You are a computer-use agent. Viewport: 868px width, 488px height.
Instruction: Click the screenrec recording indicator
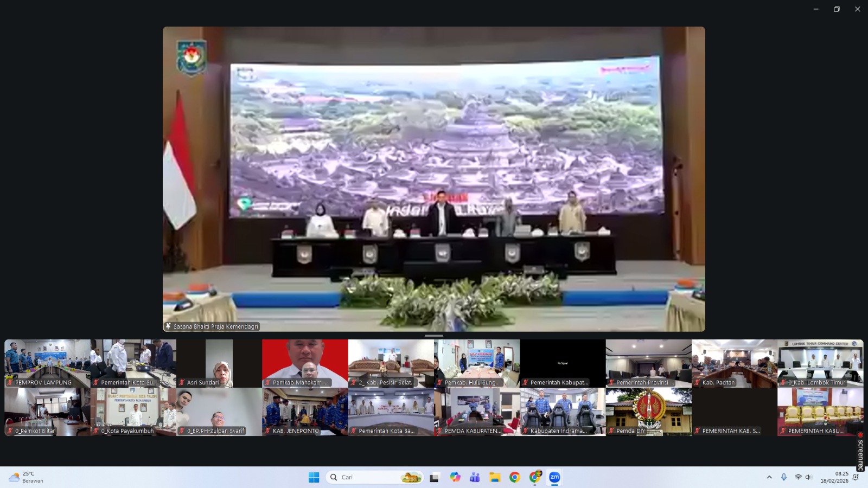click(860, 452)
